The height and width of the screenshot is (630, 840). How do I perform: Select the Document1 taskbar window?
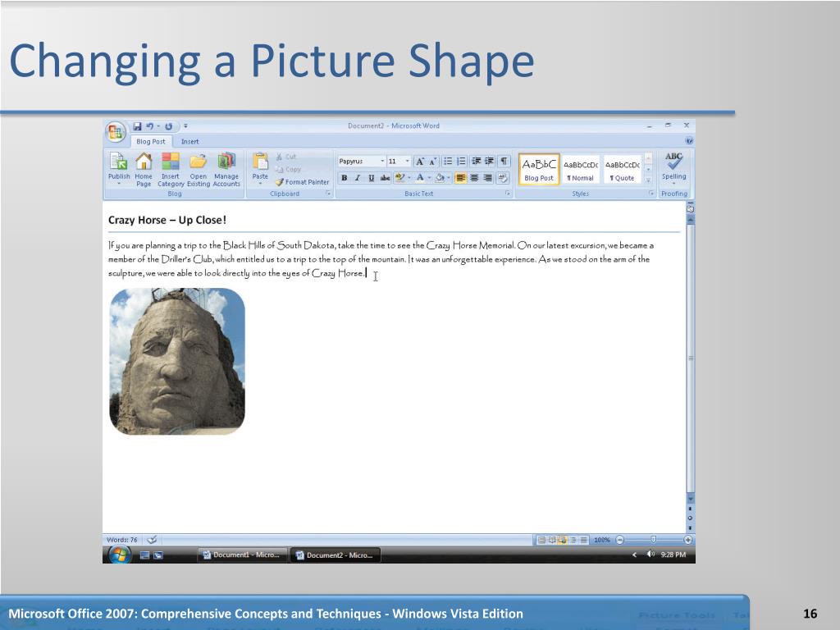(242, 555)
